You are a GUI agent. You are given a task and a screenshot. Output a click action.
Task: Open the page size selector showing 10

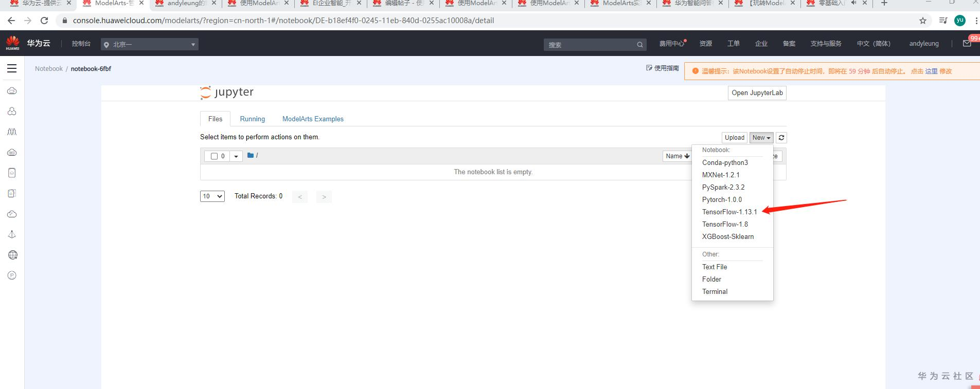pos(212,196)
